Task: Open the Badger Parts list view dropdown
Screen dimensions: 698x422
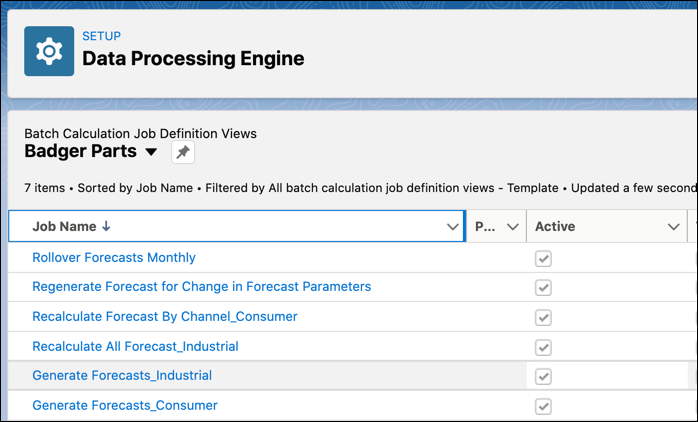Action: click(151, 153)
